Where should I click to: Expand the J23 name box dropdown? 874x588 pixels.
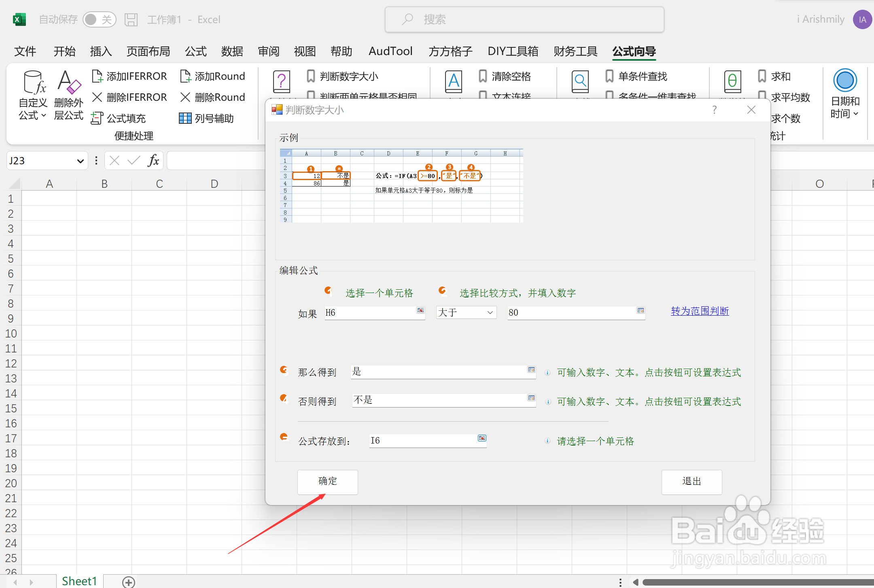[80, 161]
